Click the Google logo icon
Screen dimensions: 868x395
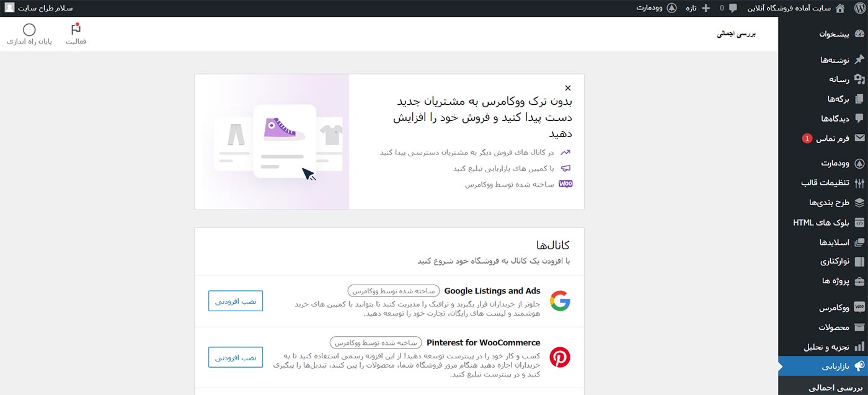pyautogui.click(x=560, y=301)
